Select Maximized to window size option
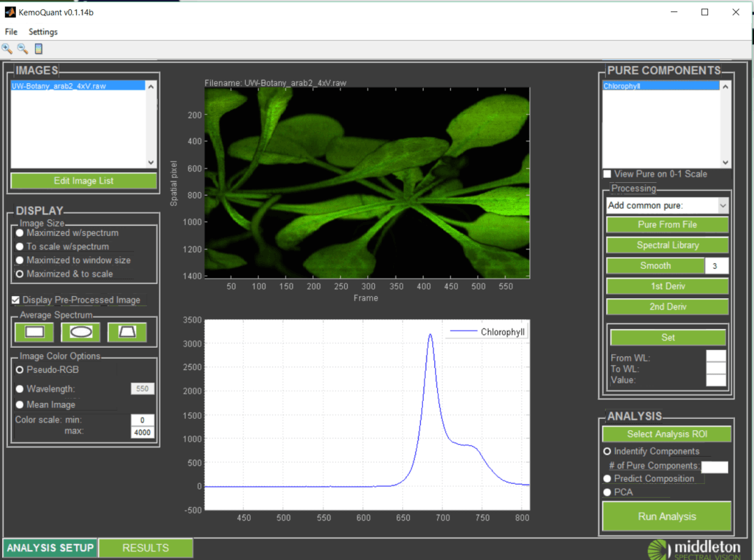The height and width of the screenshot is (560, 754). (x=21, y=261)
